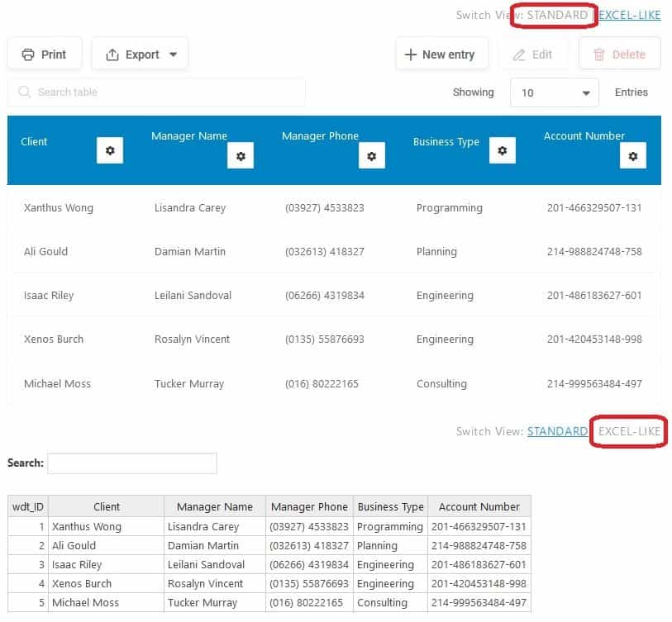
Task: Click Leilani Sandoval in standard table
Action: point(193,296)
